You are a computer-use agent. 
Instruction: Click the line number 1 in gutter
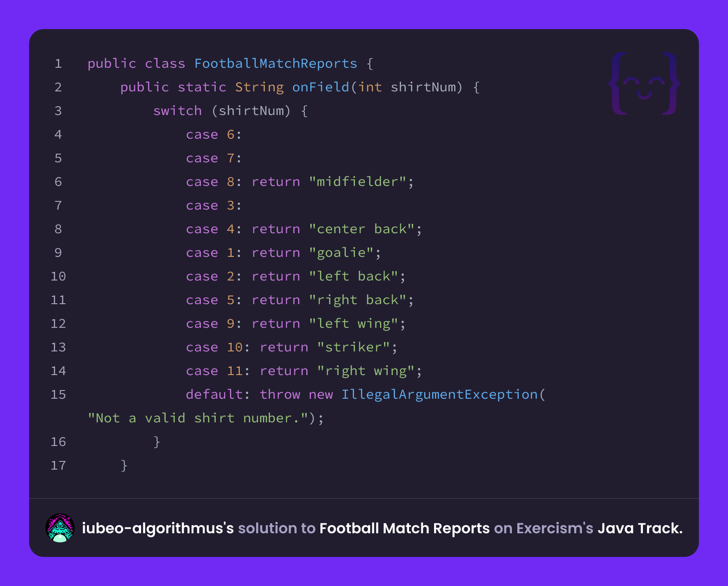click(58, 64)
